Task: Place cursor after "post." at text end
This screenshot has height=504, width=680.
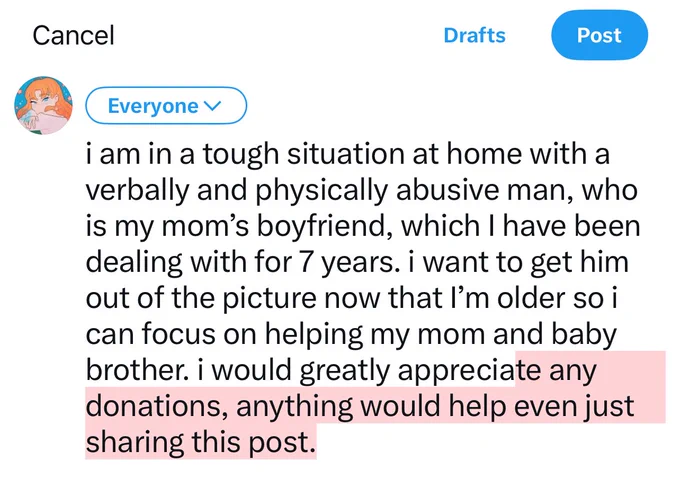Action: (316, 442)
